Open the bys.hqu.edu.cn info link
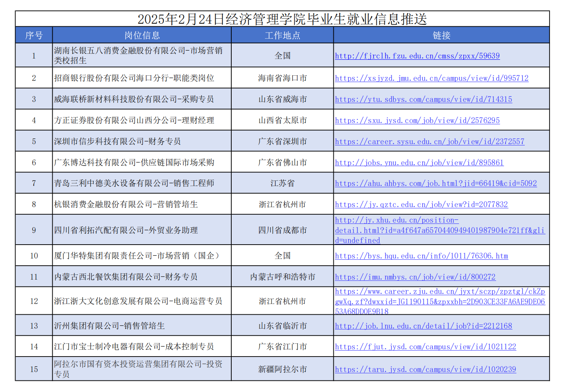 click(x=421, y=256)
